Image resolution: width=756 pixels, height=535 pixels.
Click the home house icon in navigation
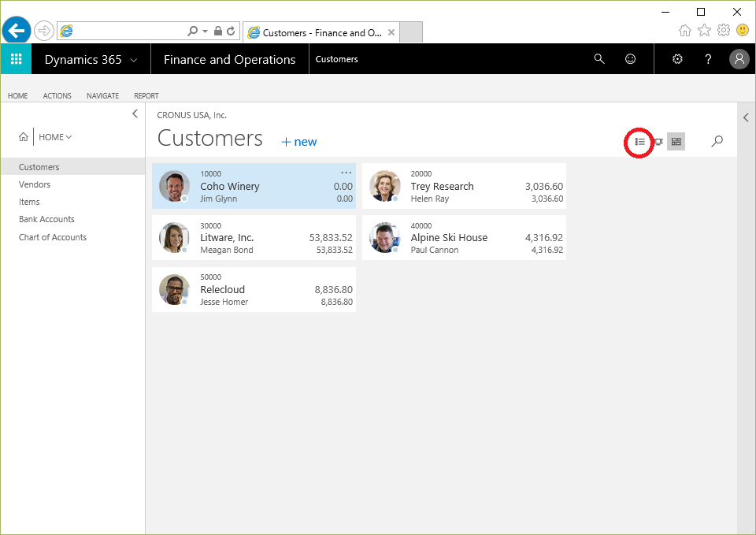click(x=23, y=137)
